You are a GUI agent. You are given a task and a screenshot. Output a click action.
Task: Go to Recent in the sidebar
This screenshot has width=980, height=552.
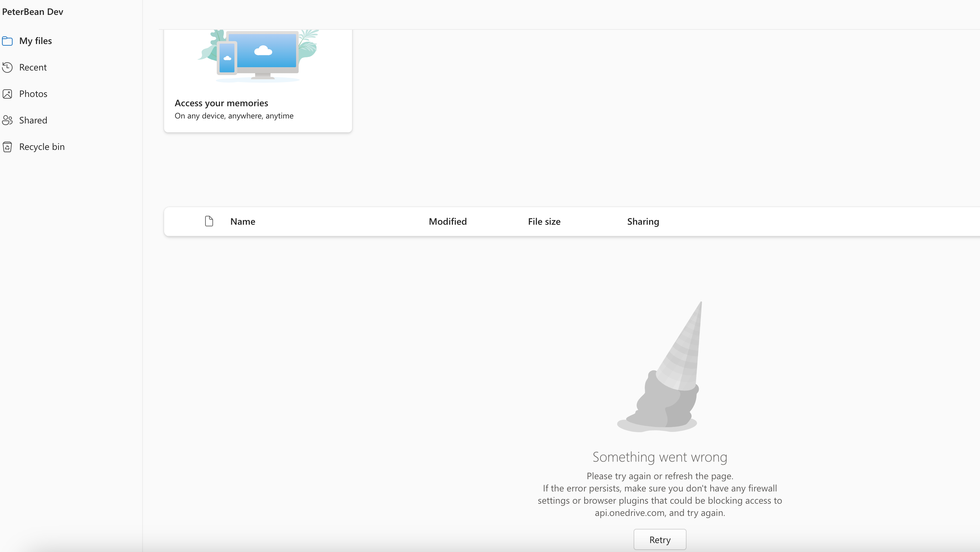click(x=33, y=67)
